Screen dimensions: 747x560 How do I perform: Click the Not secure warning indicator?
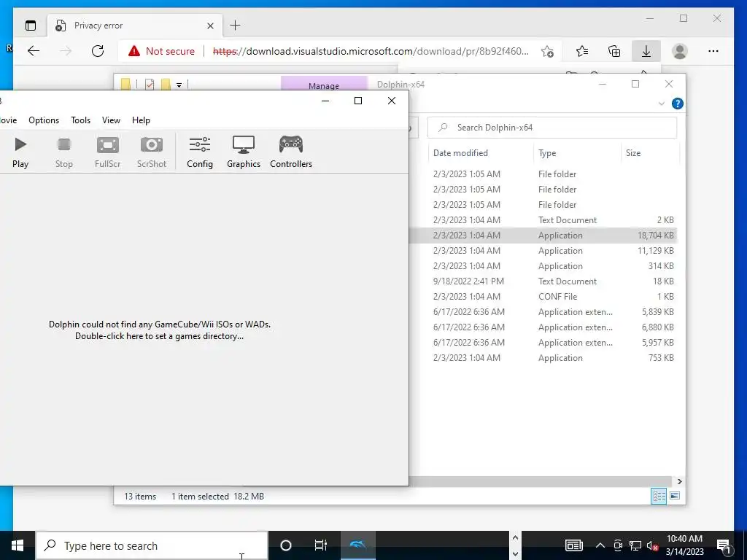pos(161,51)
